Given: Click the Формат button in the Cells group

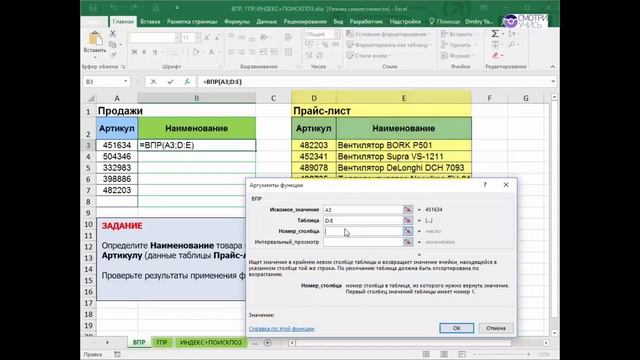Looking at the screenshot, I should point(457,56).
